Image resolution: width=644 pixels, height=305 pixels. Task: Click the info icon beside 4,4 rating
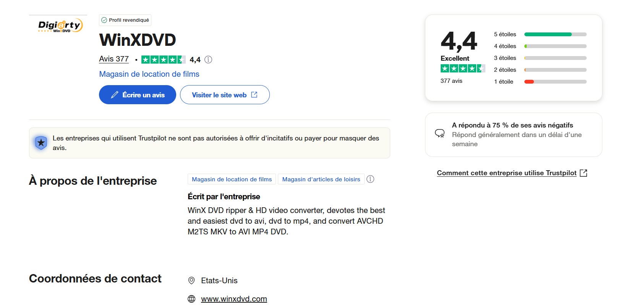208,60
